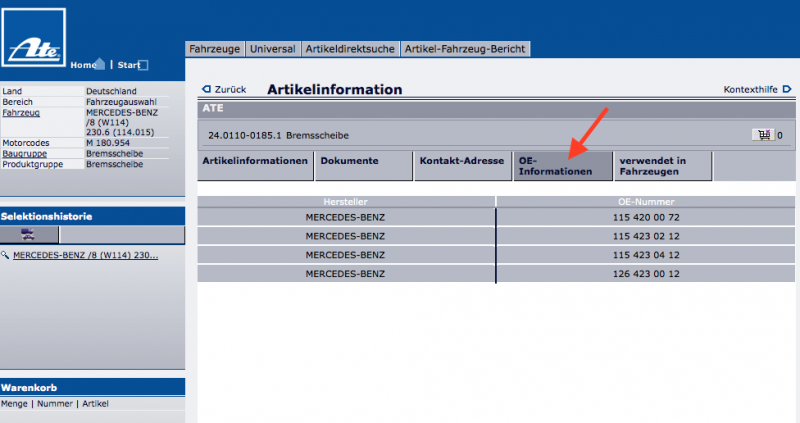Click the Start square icon
Screen dimensions: 800x423
[x=143, y=65]
